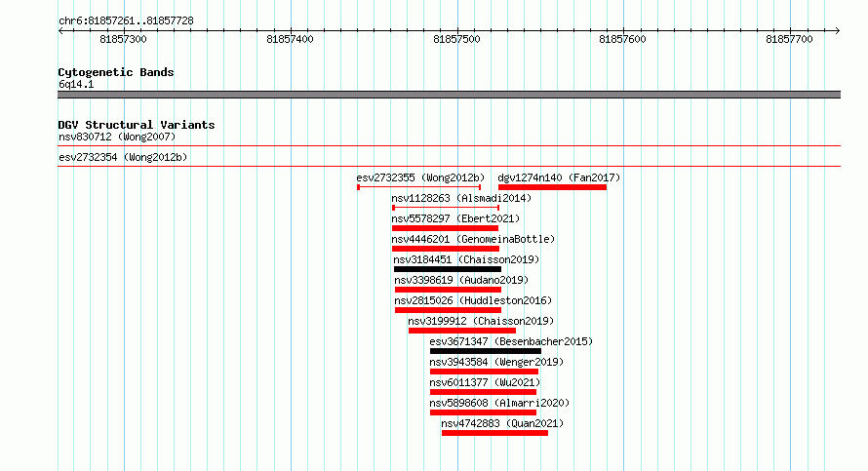Click the 6q14.1 band label
This screenshot has height=471, width=868.
click(x=76, y=84)
